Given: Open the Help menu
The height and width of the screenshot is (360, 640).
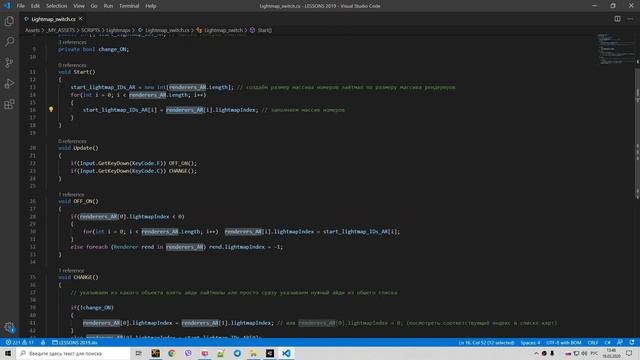Looking at the screenshot, I should click(151, 6).
